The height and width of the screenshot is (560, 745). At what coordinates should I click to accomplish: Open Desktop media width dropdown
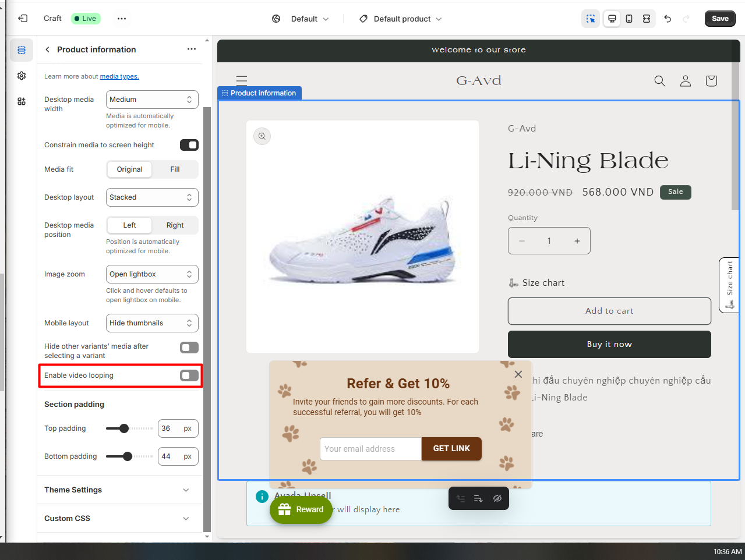(x=152, y=100)
